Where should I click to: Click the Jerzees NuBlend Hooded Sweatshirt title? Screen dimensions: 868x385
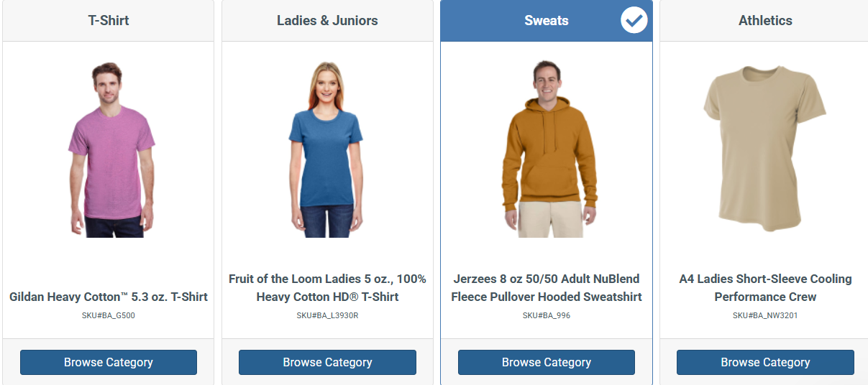click(x=547, y=287)
